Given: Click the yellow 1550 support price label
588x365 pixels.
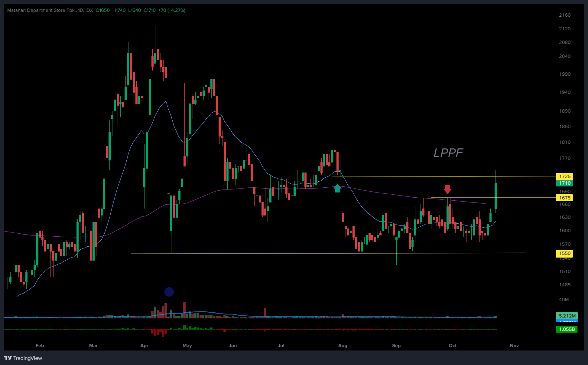Looking at the screenshot, I should click(564, 253).
